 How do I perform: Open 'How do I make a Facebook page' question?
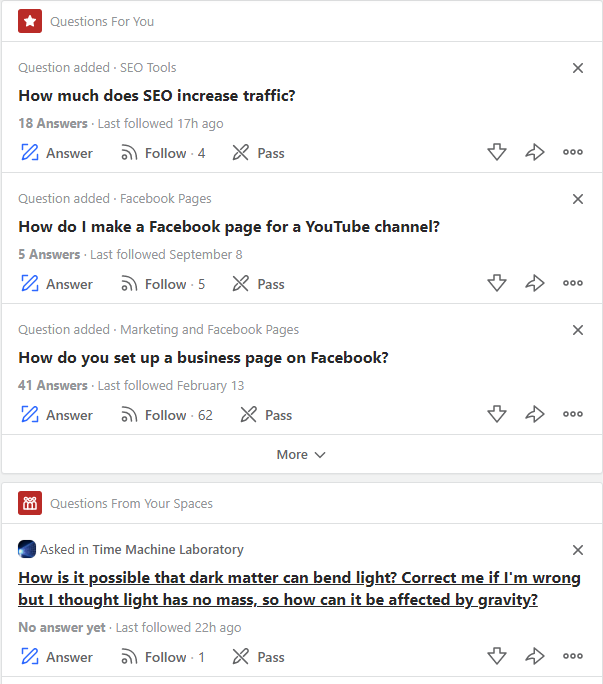point(229,227)
